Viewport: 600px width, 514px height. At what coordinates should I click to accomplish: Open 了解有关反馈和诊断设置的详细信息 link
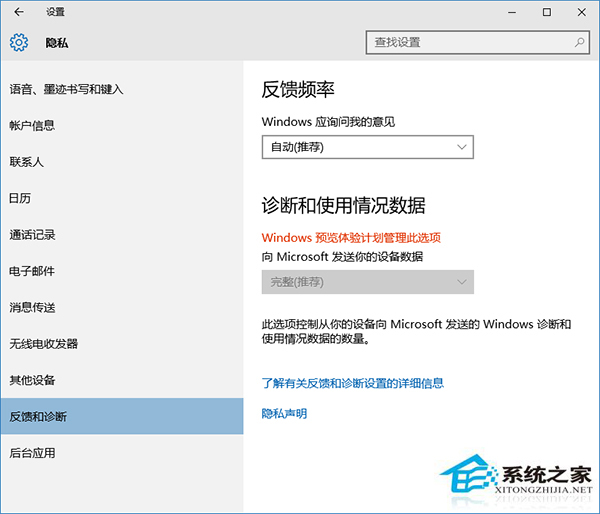[x=352, y=383]
